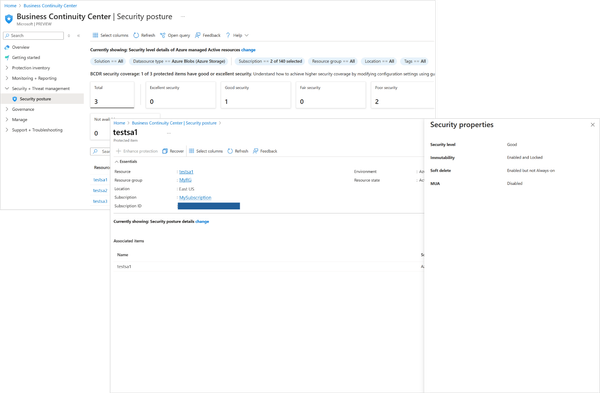This screenshot has width=600, height=393.
Task: Click the MUA 'Disabled' value
Action: pos(515,184)
